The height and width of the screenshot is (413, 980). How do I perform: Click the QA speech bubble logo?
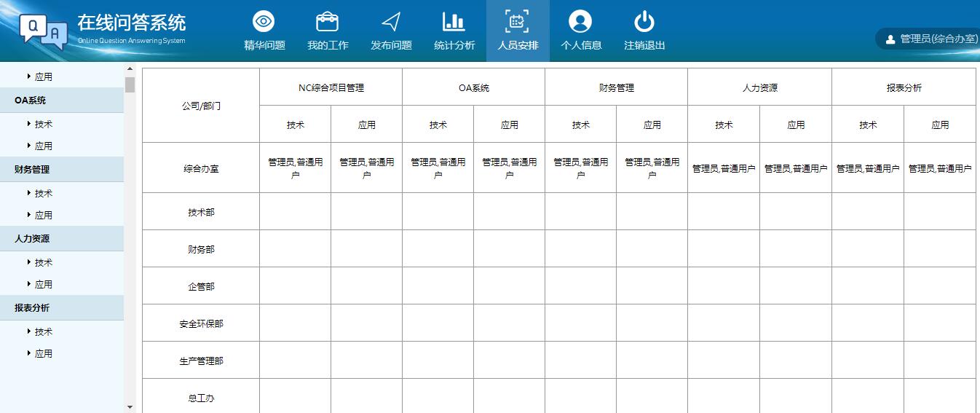pos(43,31)
